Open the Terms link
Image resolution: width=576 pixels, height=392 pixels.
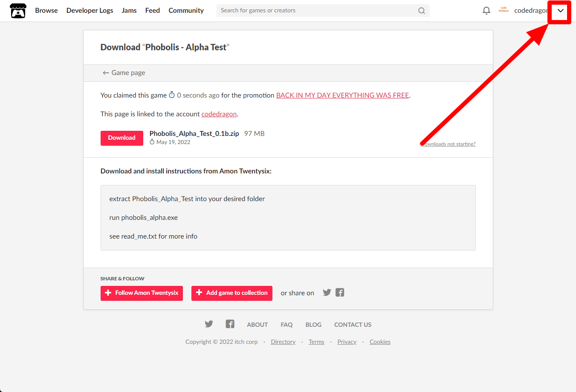(x=316, y=342)
